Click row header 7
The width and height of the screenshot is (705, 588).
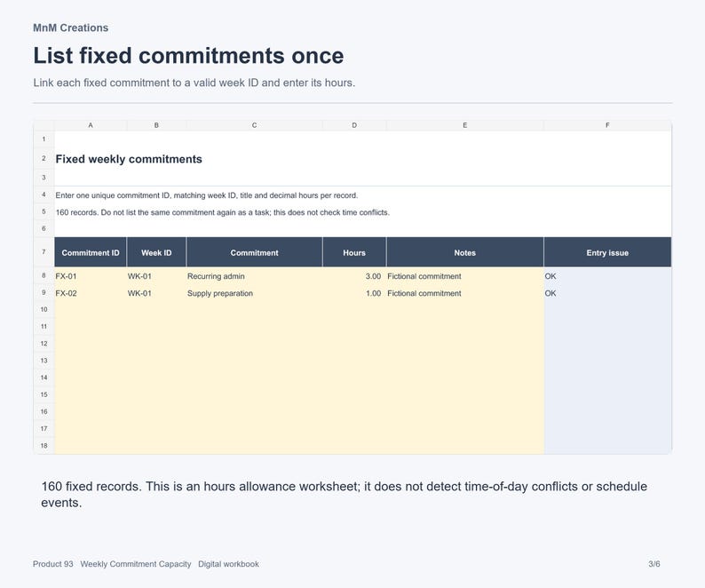tap(44, 252)
